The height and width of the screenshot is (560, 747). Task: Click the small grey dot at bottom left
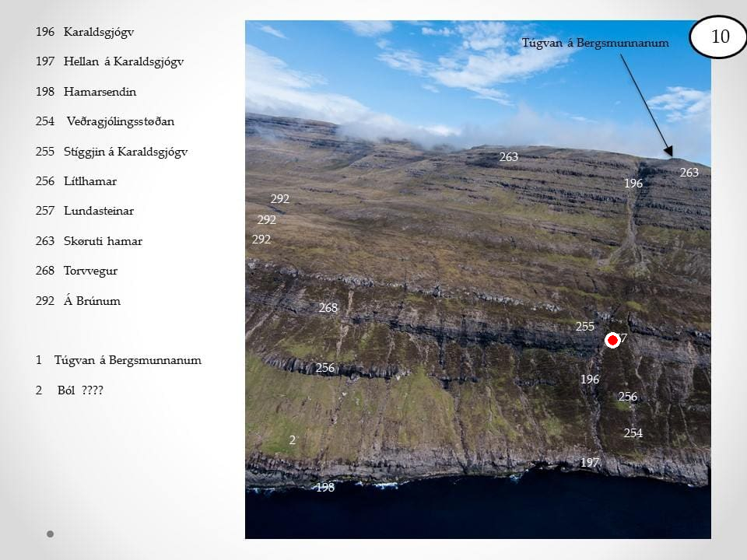point(51,534)
